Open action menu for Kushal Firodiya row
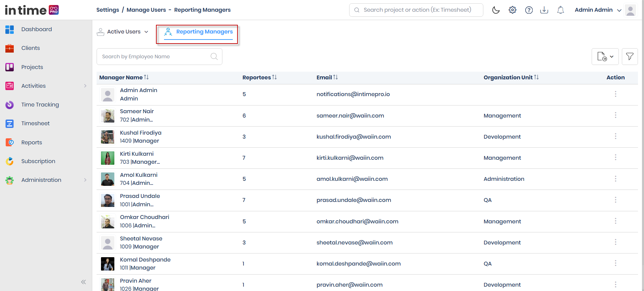 click(615, 136)
